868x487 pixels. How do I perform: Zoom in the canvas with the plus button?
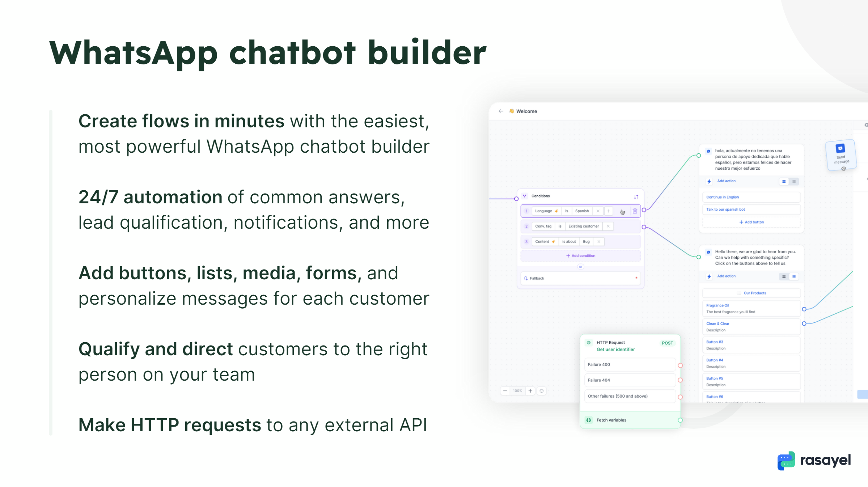click(x=530, y=391)
